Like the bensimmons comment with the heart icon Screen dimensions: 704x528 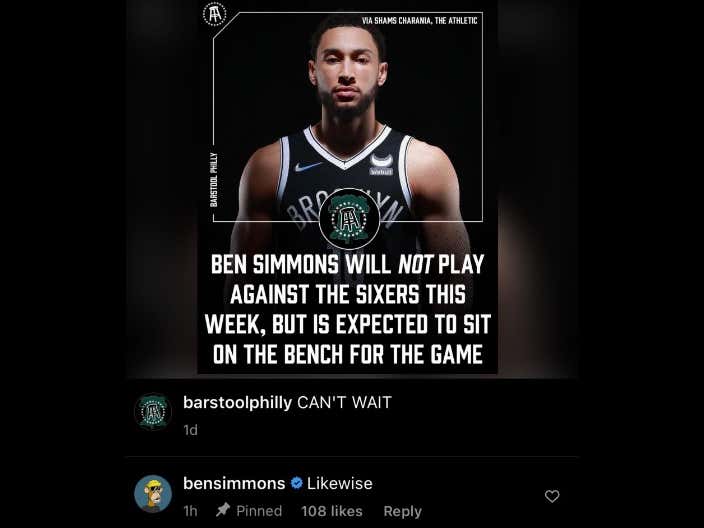point(552,496)
